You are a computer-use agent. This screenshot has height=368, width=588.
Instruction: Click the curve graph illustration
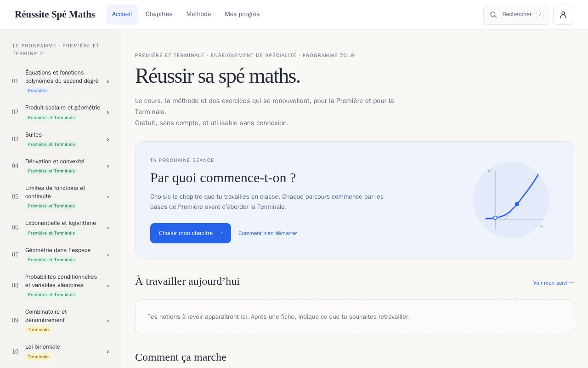click(511, 200)
